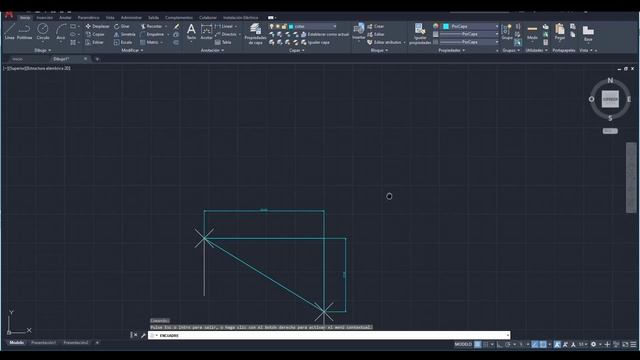Click the Editar block button

(376, 34)
